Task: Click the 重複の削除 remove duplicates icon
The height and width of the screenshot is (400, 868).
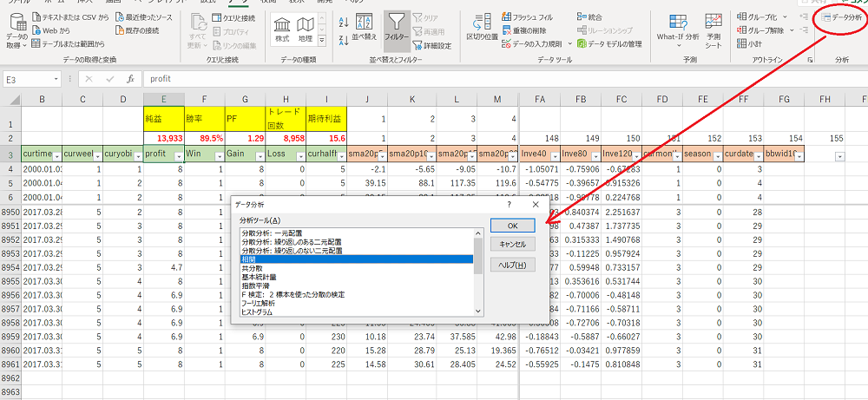Action: [x=507, y=30]
